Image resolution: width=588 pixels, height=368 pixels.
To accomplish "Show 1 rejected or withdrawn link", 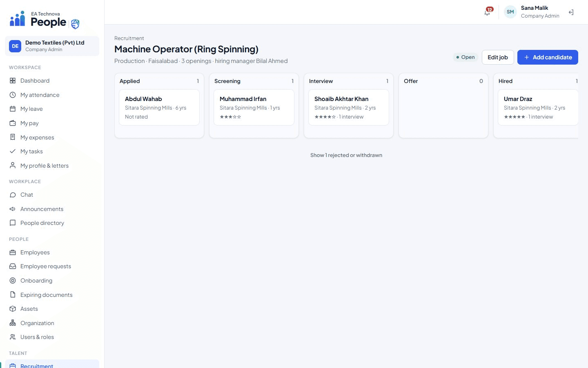I will pos(346,155).
